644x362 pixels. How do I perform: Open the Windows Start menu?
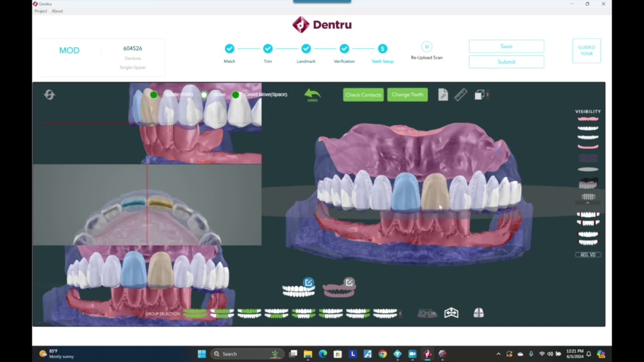point(202,354)
